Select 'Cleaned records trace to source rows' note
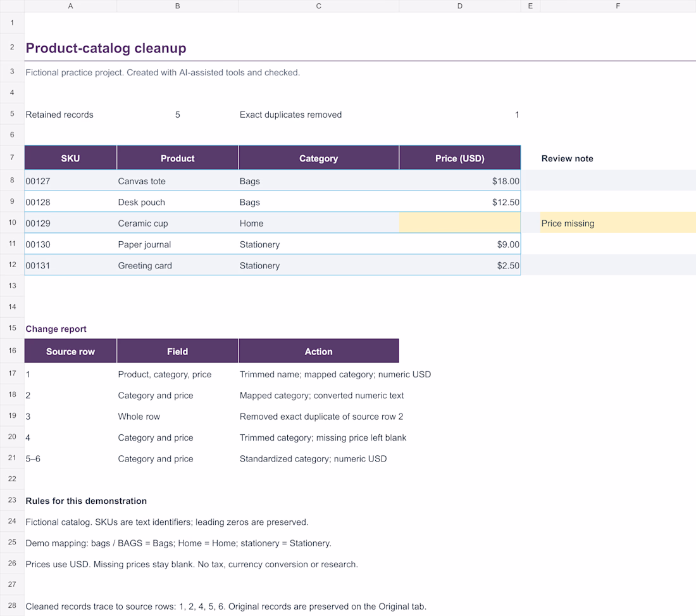 226,607
